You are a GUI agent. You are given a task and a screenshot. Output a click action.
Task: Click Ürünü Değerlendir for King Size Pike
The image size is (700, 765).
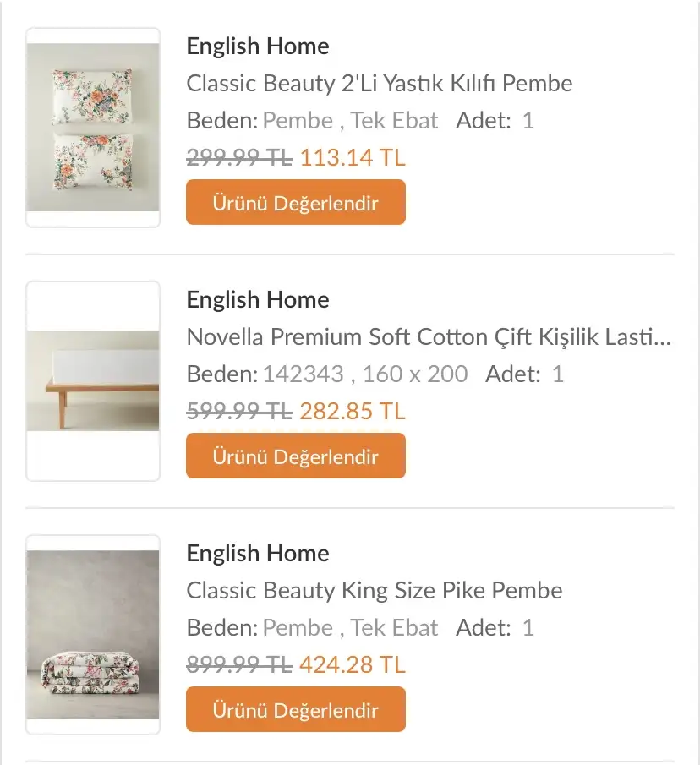[296, 709]
